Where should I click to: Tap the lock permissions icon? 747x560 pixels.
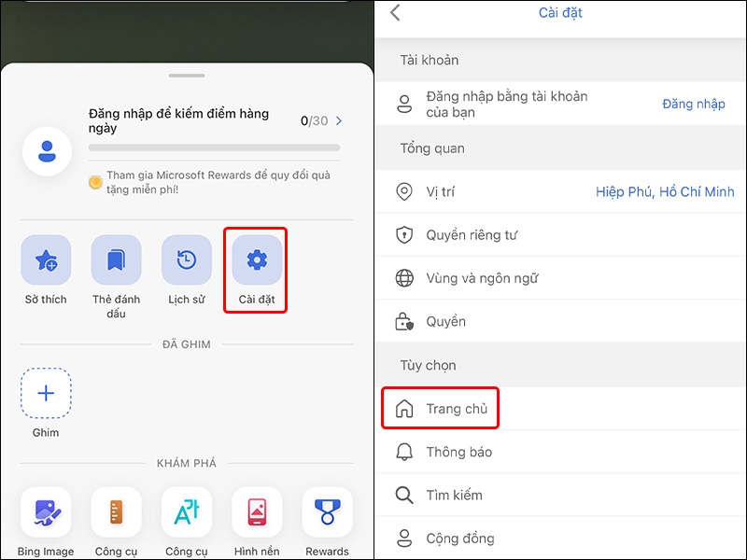404,321
